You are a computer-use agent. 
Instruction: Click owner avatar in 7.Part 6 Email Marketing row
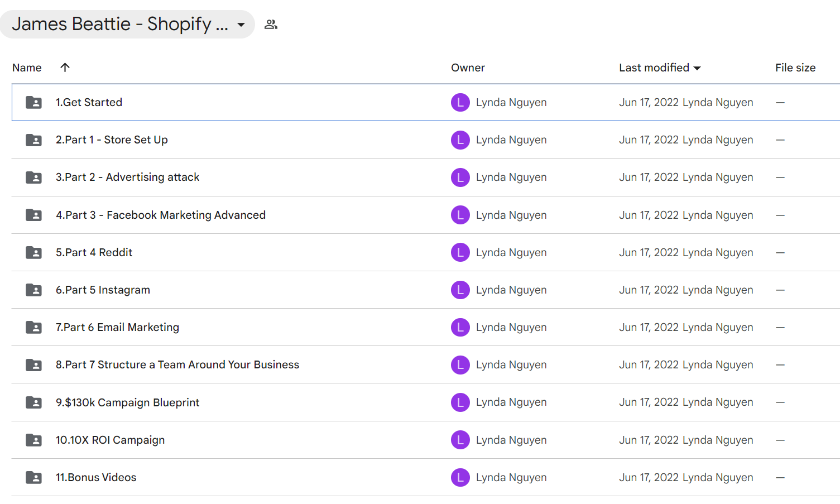tap(460, 327)
